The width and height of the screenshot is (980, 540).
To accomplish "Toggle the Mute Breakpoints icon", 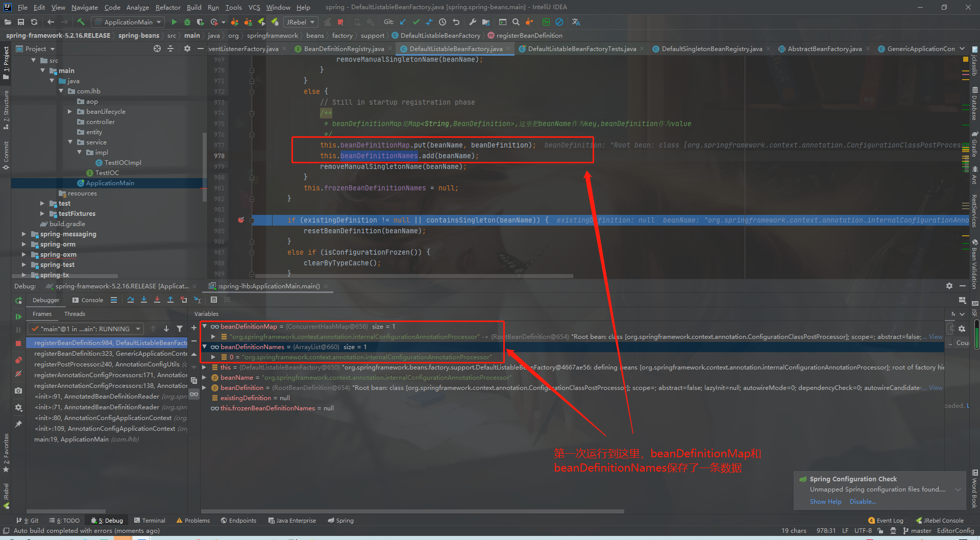I will click(x=18, y=374).
